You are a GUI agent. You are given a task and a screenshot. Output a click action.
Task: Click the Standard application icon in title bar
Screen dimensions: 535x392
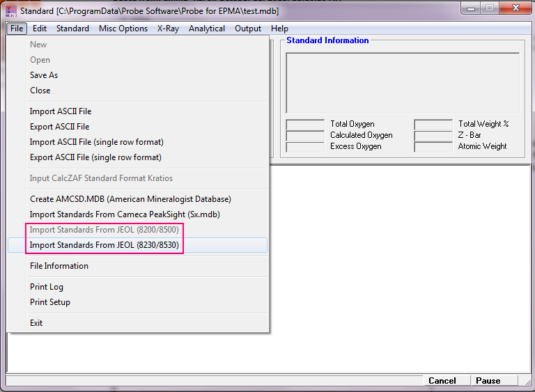[11, 10]
